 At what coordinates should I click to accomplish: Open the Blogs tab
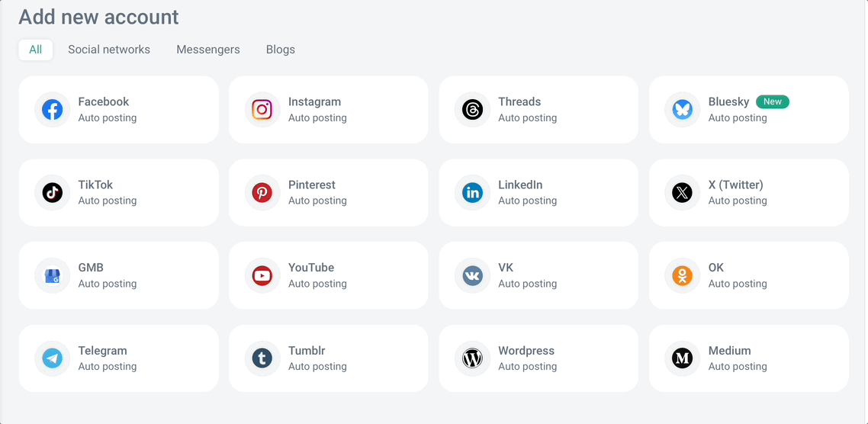tap(281, 50)
